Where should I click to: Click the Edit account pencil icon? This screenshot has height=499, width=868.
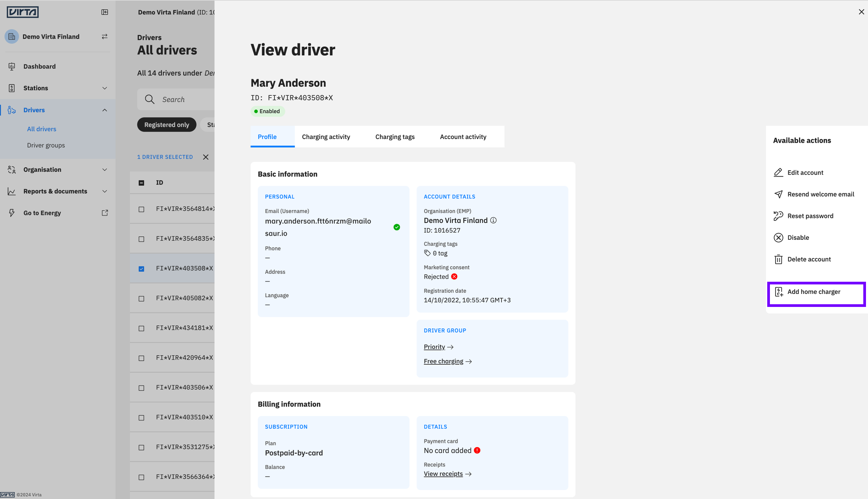[778, 172]
